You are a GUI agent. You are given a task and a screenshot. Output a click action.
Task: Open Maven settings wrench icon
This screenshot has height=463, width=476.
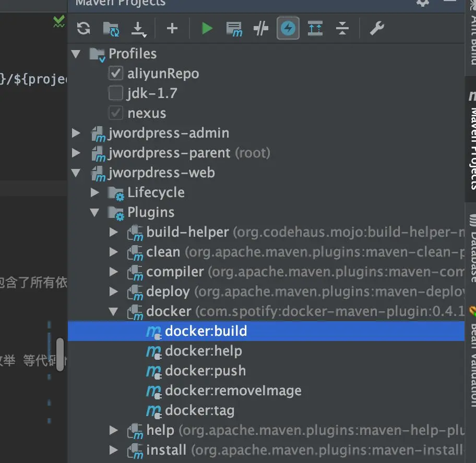click(x=377, y=29)
